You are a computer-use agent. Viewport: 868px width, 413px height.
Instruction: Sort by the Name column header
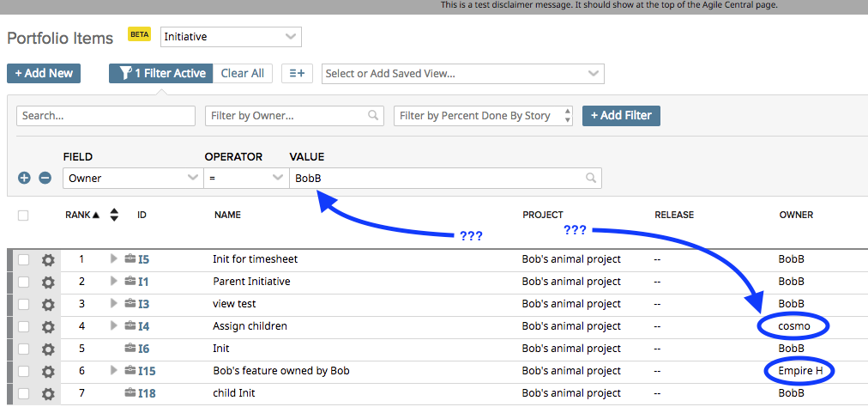coord(227,215)
